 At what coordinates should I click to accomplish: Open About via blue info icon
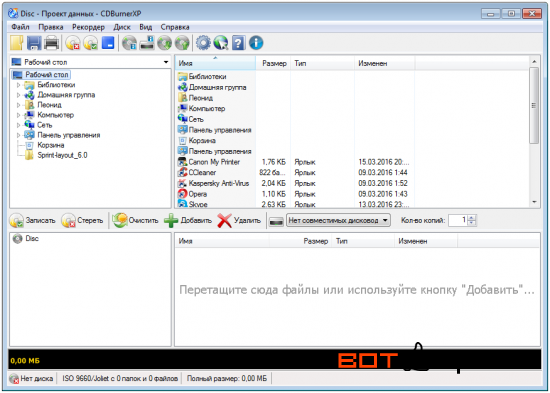tap(256, 43)
